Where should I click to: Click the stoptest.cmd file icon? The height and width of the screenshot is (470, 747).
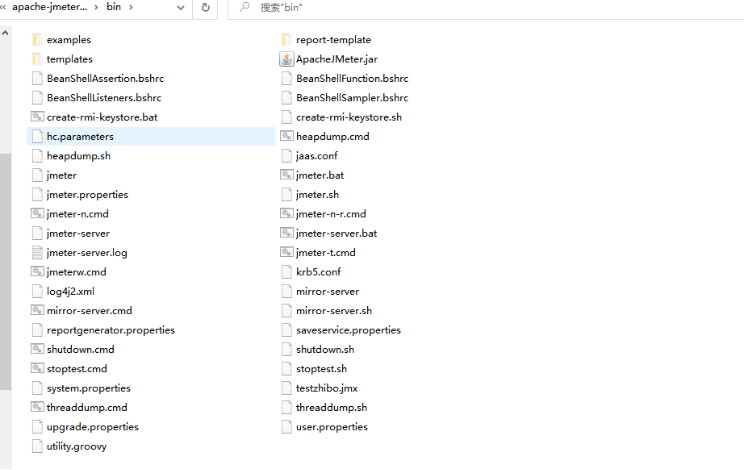[x=37, y=369]
